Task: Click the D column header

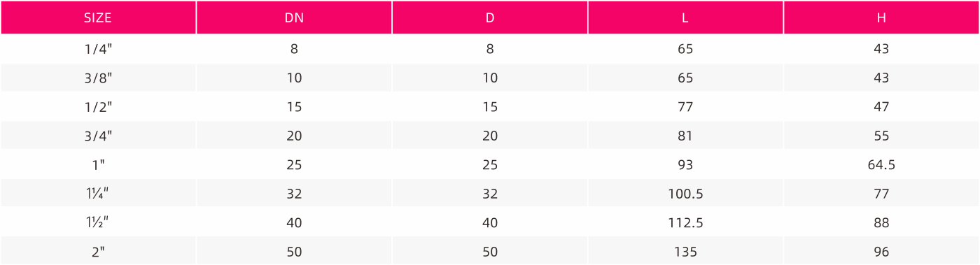Action: click(x=490, y=17)
